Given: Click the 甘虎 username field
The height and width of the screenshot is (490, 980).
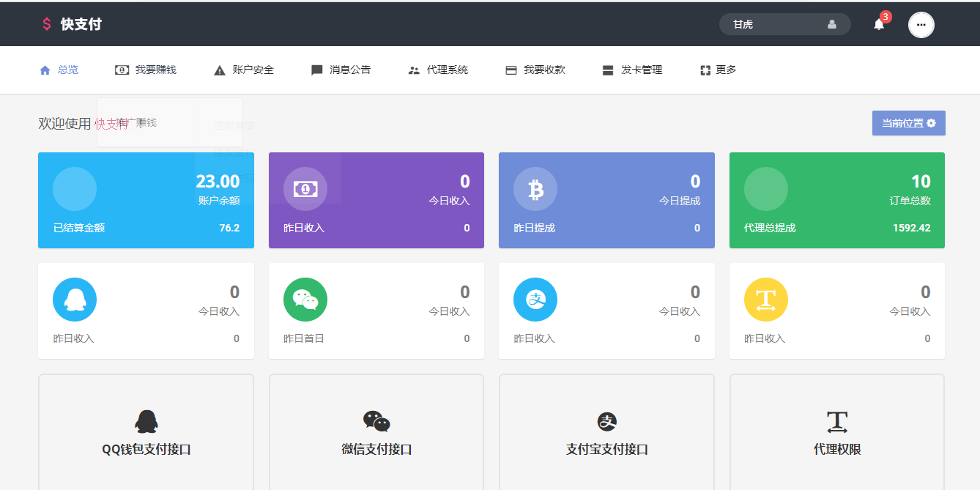Looking at the screenshot, I should tap(785, 24).
